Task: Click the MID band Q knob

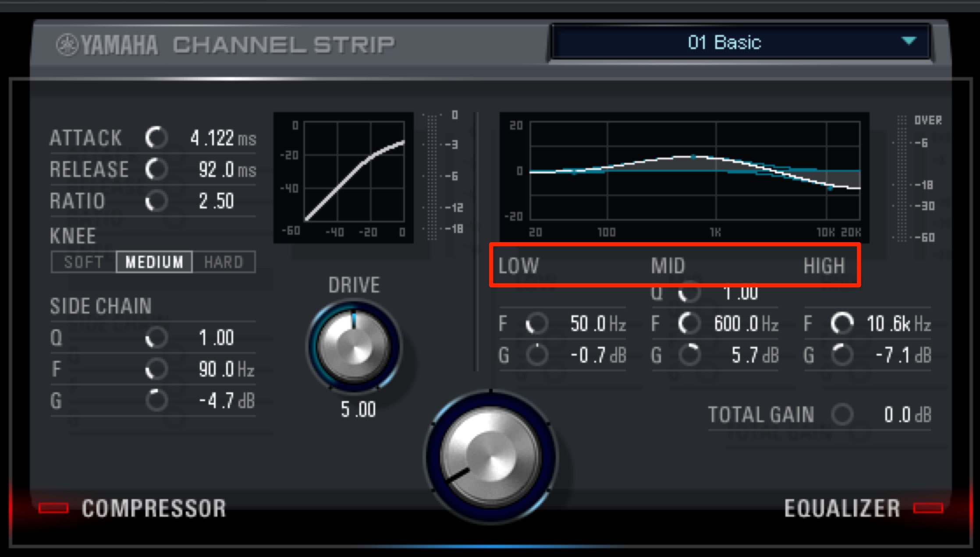Action: click(x=689, y=293)
